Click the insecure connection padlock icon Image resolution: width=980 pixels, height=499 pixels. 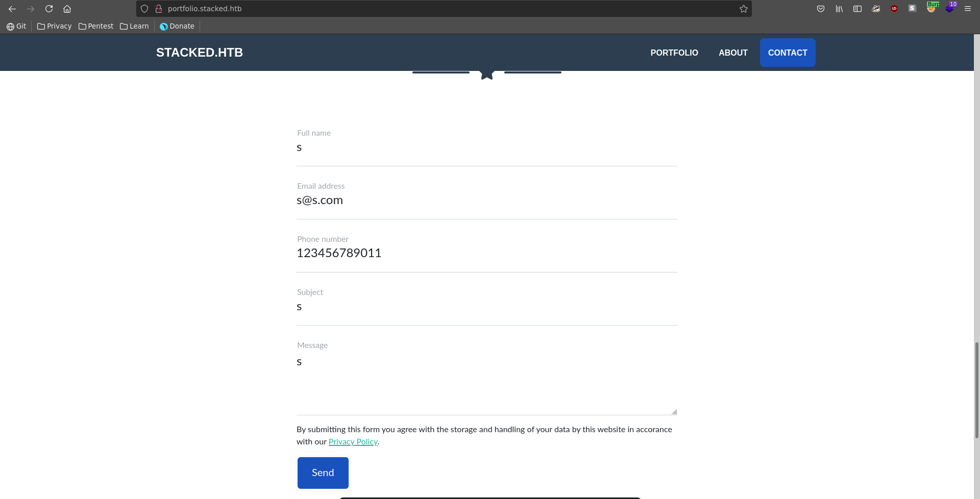tap(159, 9)
